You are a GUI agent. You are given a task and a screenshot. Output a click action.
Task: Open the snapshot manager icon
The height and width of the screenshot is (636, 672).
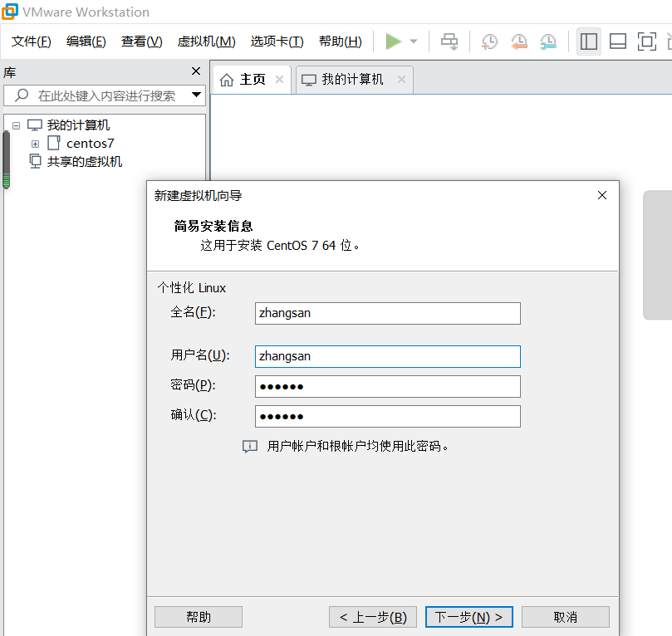[548, 42]
